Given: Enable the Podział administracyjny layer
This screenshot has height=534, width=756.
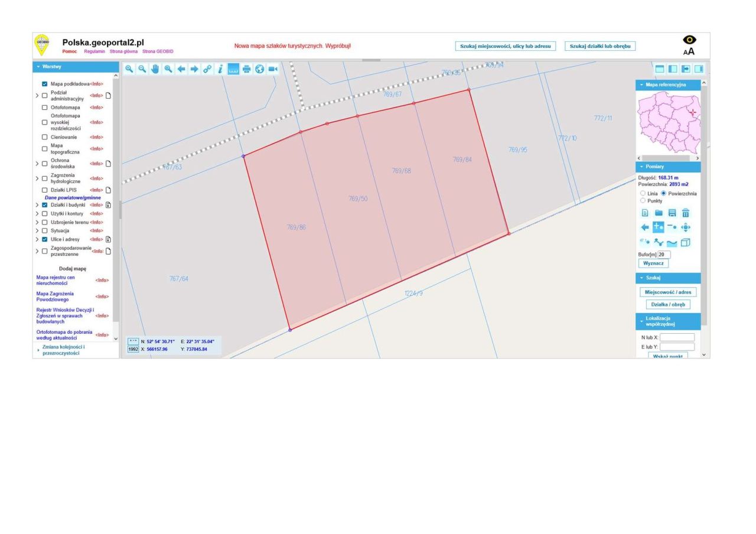Looking at the screenshot, I should click(x=45, y=96).
